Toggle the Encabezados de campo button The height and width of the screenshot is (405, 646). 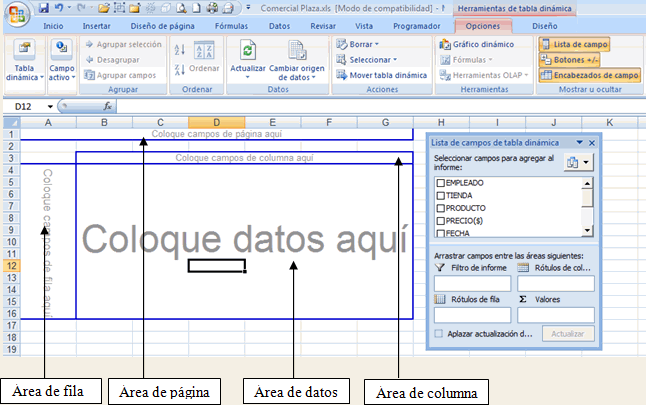click(x=588, y=75)
